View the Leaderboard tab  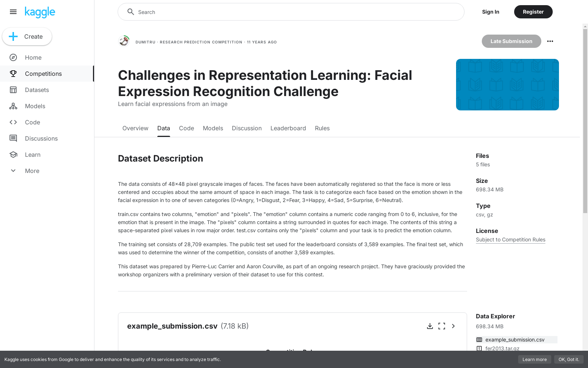[x=288, y=128]
